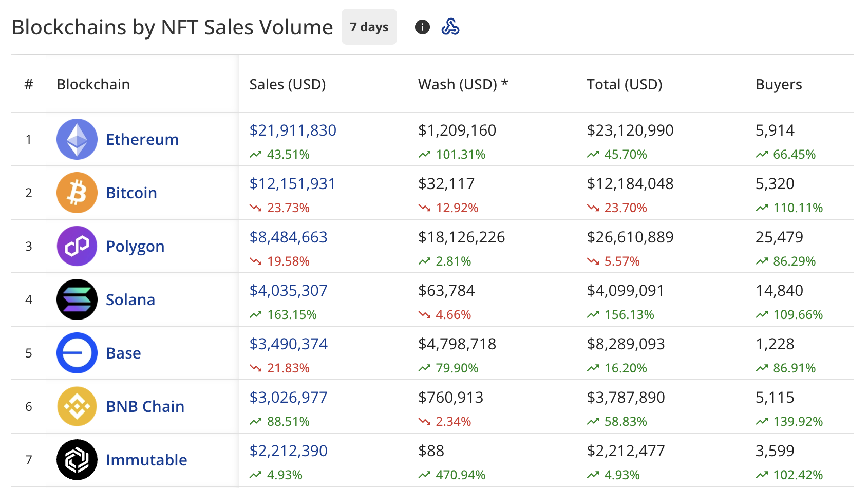The width and height of the screenshot is (868, 488).
Task: Click the # rank column header
Action: 29,84
